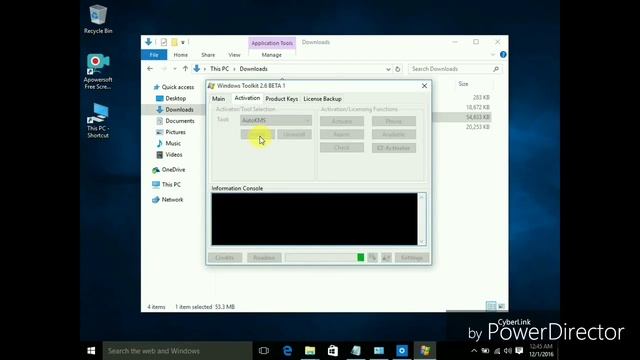Switch Explorer to large icons view
Screen dimensions: 640x360
click(502, 306)
